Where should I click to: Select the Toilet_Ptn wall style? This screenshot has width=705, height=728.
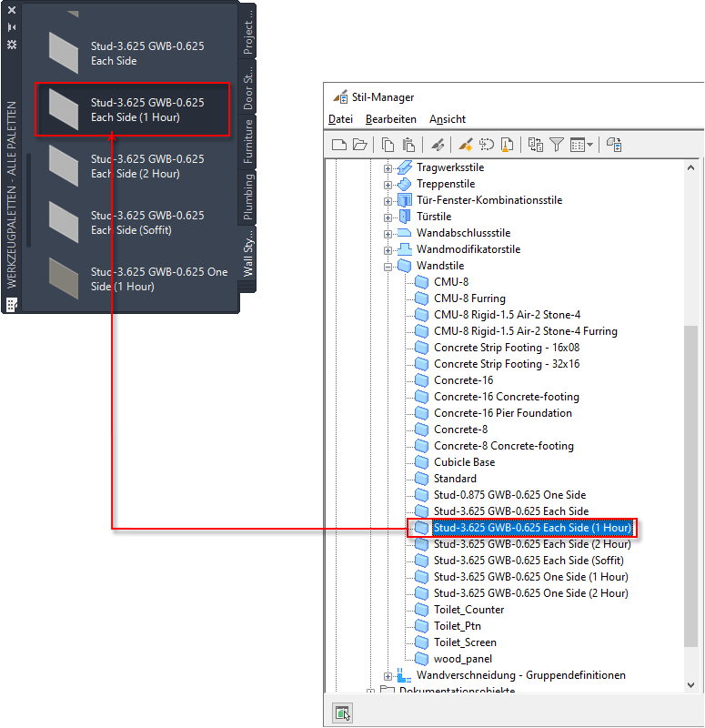pyautogui.click(x=458, y=626)
